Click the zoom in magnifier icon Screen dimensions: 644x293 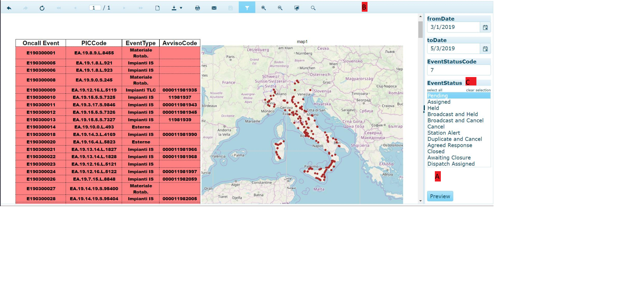263,8
